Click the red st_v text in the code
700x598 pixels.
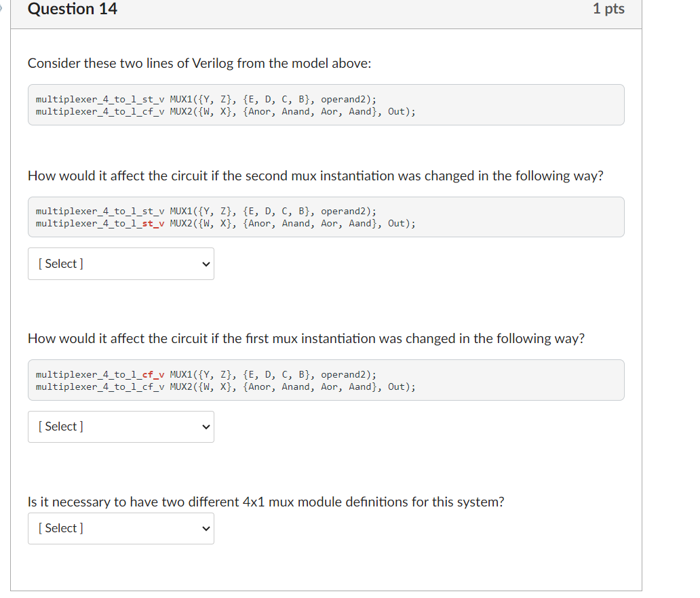[151, 224]
